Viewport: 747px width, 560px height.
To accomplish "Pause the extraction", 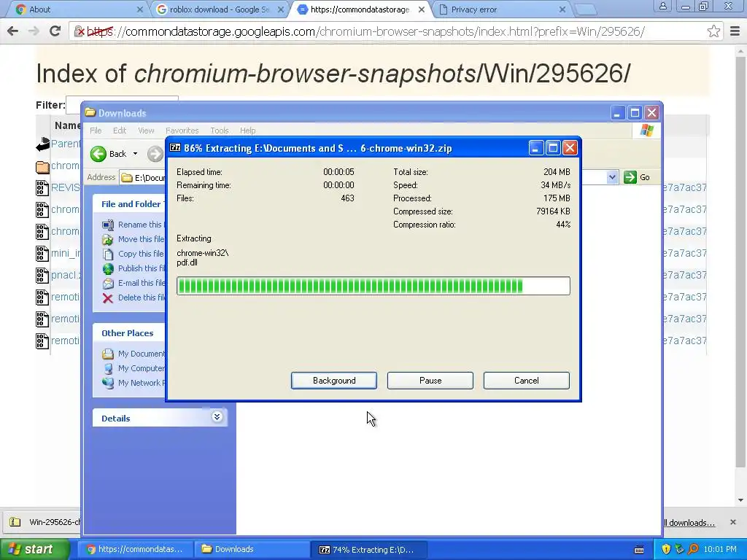I will [x=430, y=381].
